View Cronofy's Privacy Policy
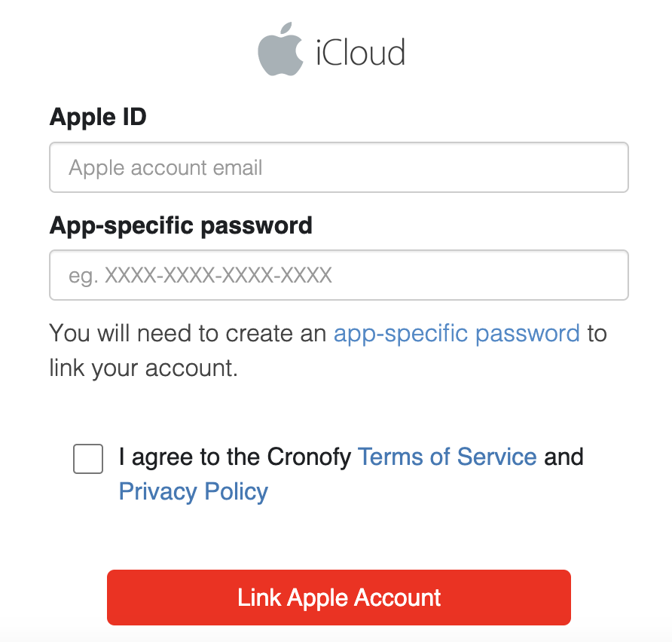Screen dimensions: 672x642 [x=194, y=491]
